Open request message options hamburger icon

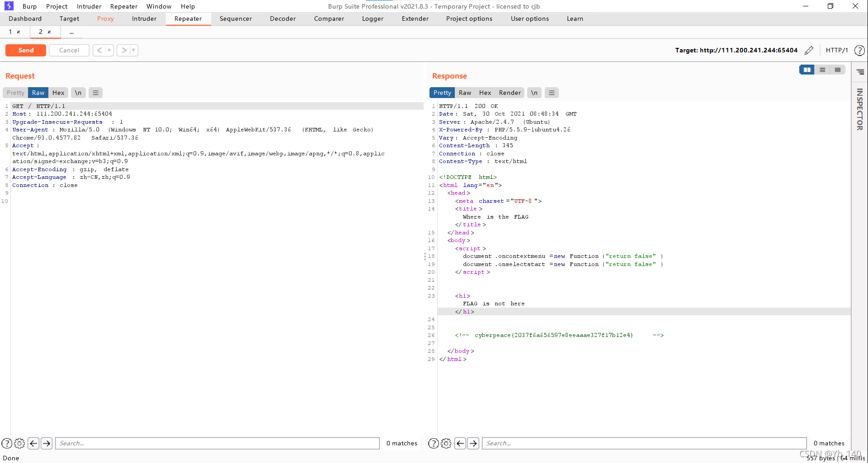coord(95,93)
